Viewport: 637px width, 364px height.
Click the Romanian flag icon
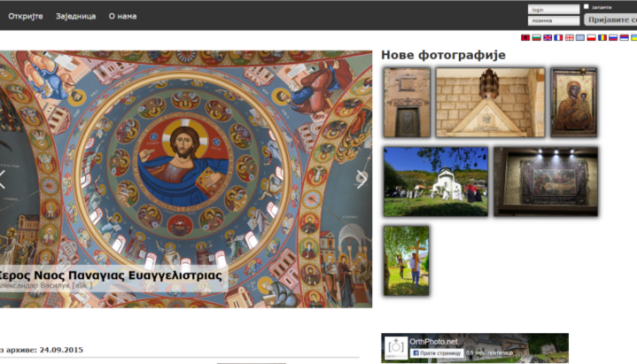(602, 38)
